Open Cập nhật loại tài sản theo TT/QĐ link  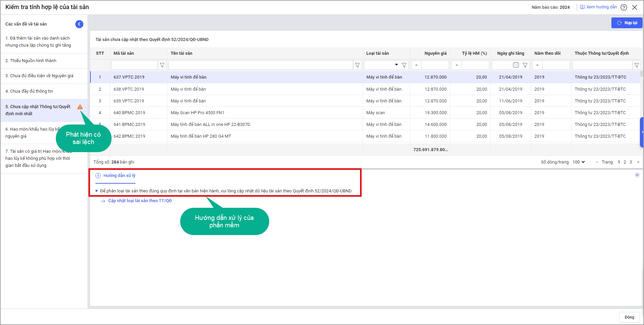click(140, 201)
